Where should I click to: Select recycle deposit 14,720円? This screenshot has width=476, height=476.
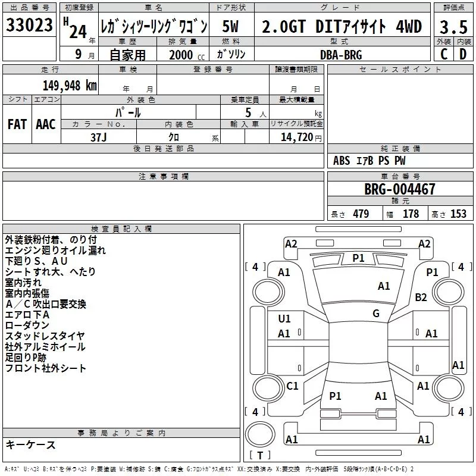coord(301,137)
